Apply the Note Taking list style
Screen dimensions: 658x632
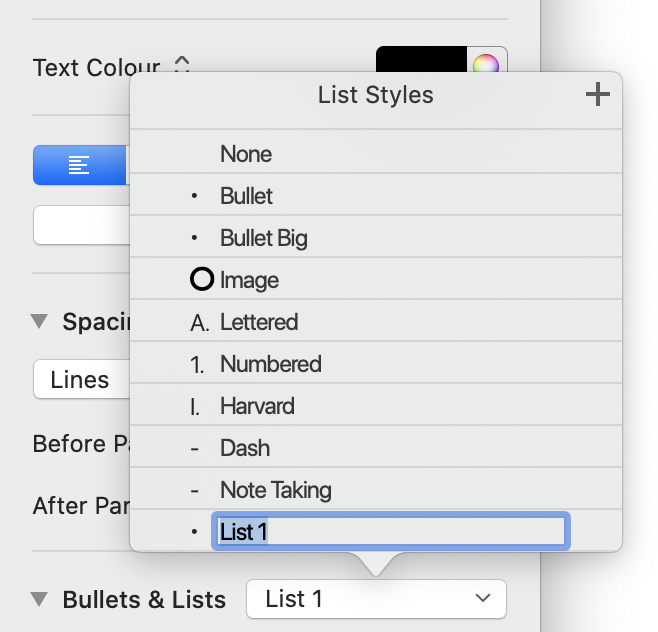click(x=275, y=490)
